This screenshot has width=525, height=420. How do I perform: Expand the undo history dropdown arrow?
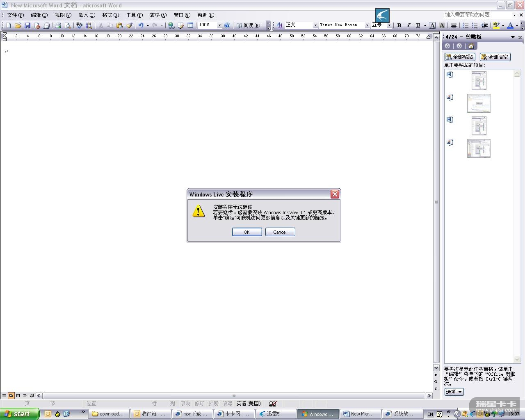click(148, 25)
